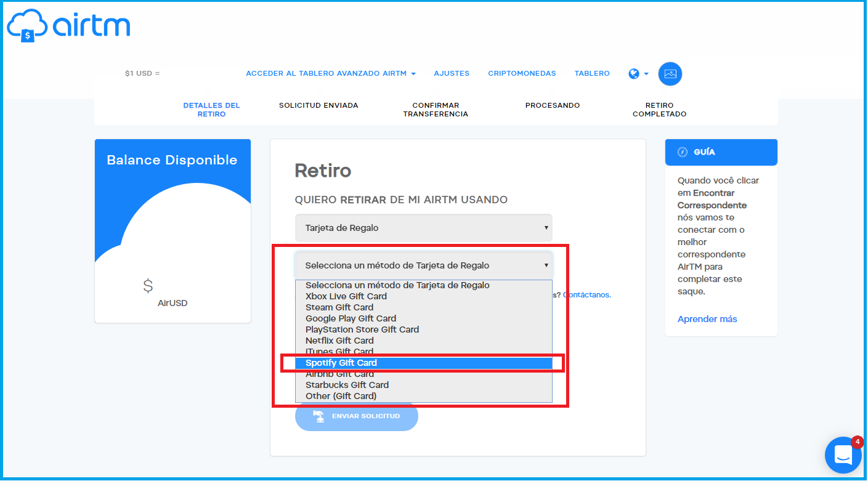Click the Guía panel header
The image size is (868, 481).
click(x=721, y=152)
